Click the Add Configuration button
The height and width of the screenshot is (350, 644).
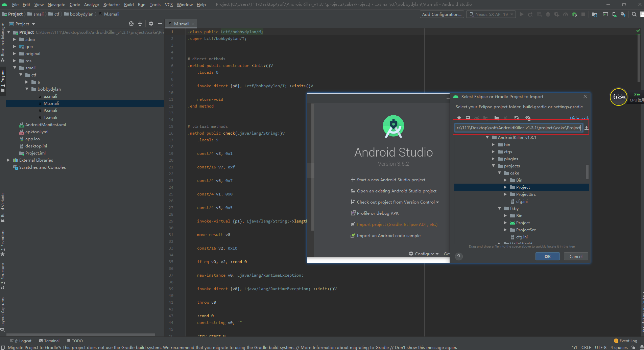click(x=442, y=14)
